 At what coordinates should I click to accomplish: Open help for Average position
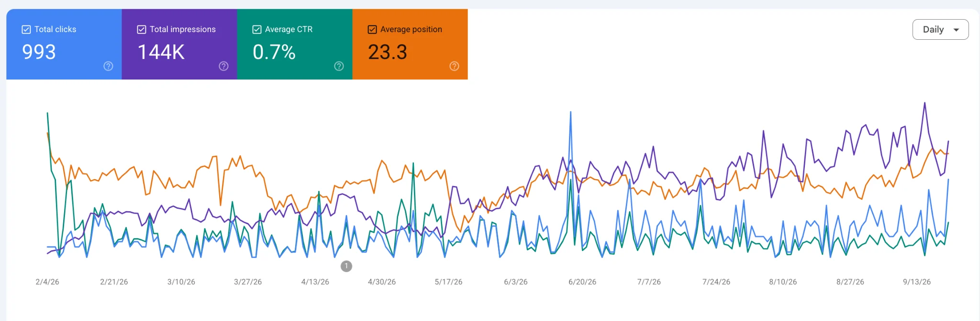tap(454, 66)
